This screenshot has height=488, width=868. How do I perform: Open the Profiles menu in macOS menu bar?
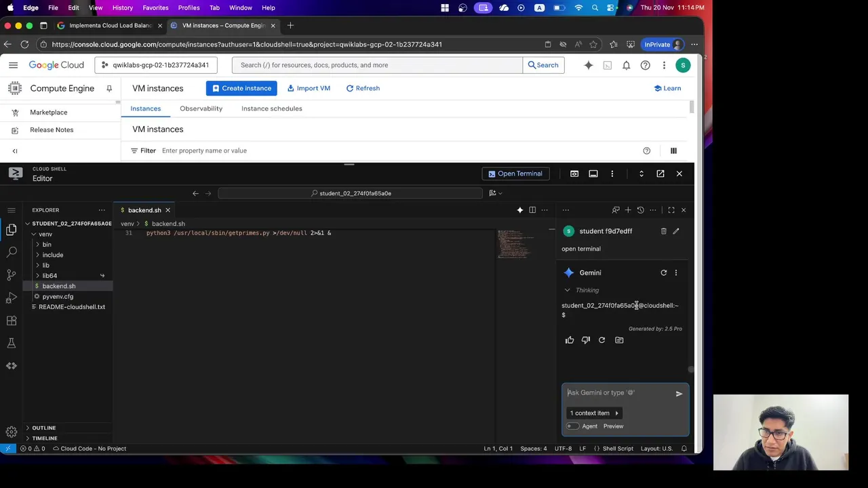(x=189, y=7)
